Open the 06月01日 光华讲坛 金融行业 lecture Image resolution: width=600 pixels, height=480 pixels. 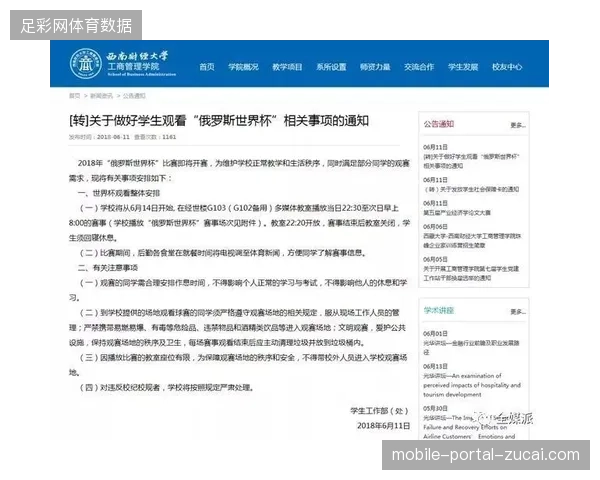471,347
